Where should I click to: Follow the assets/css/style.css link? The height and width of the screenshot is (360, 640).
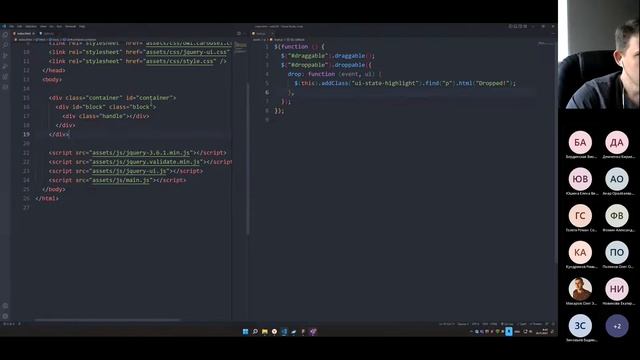(x=180, y=61)
